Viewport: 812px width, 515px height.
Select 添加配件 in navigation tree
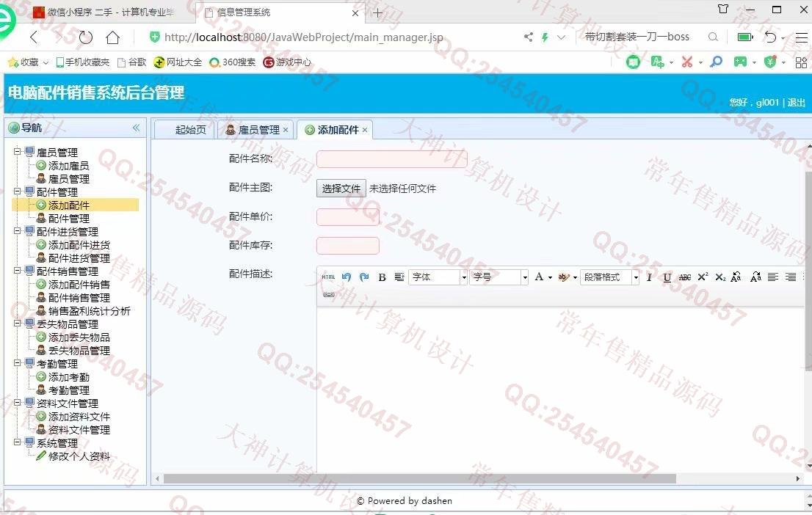click(x=68, y=205)
